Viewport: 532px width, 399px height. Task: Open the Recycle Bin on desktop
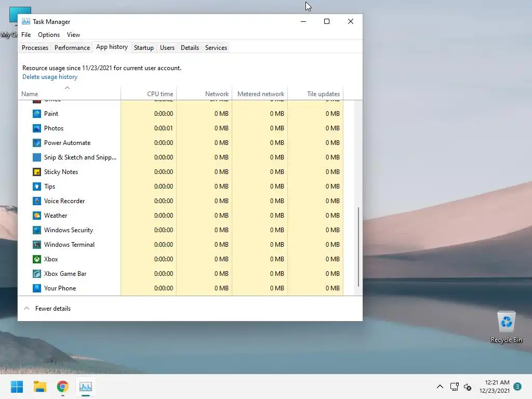(506, 327)
